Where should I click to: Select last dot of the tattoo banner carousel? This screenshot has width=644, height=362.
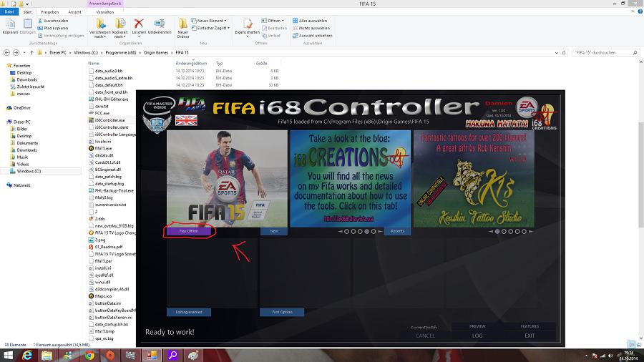[524, 232]
